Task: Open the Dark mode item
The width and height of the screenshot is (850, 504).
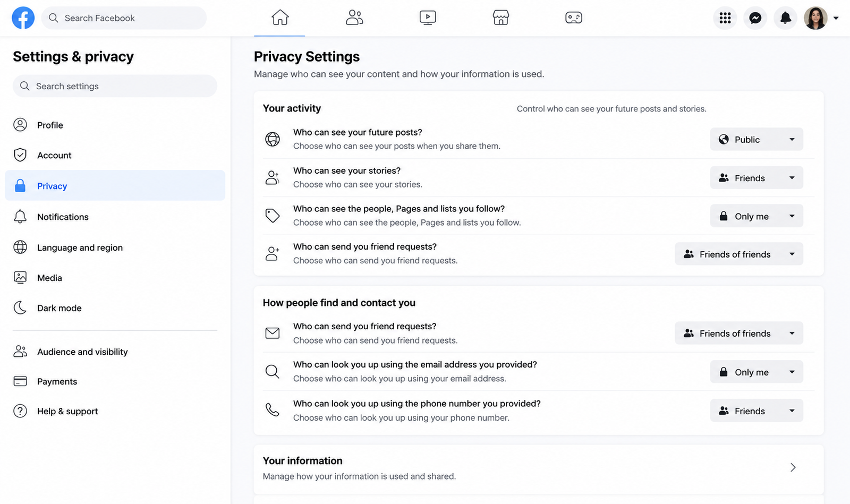Action: coord(115,308)
